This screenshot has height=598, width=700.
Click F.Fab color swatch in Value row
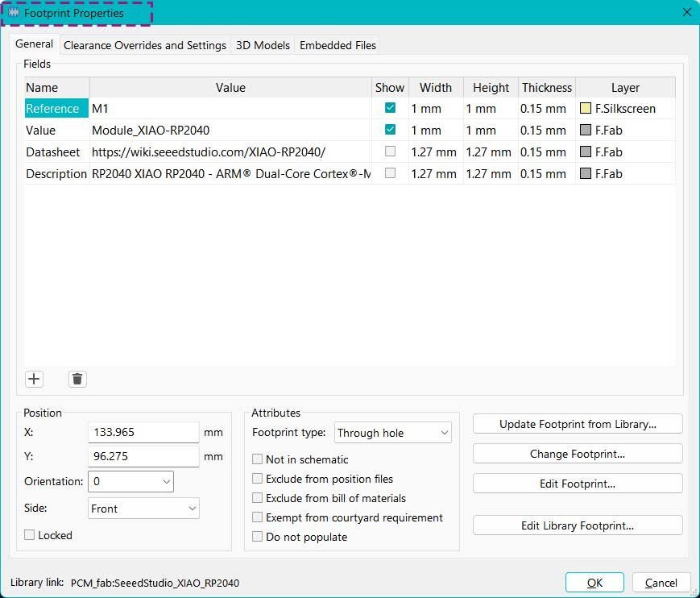coord(586,130)
